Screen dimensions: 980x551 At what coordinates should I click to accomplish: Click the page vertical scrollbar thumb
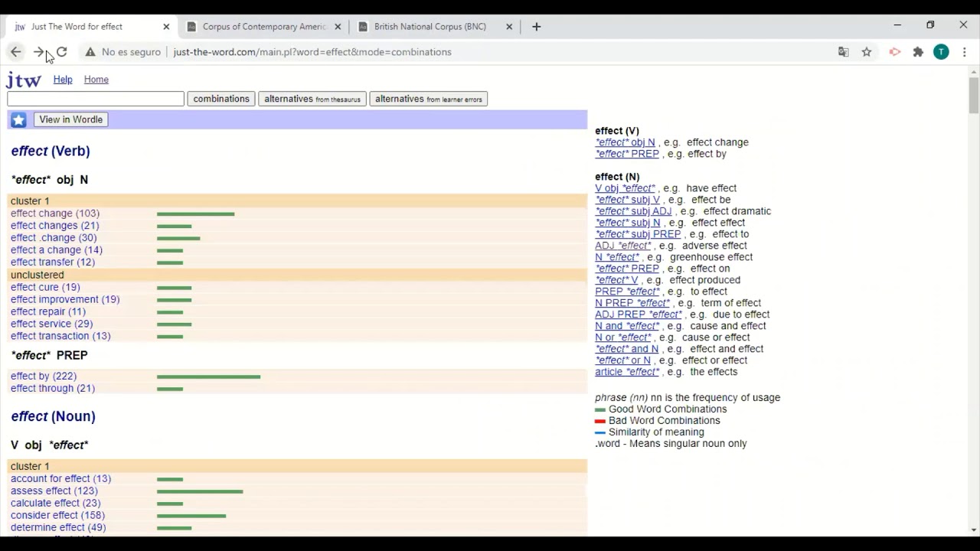coord(973,96)
